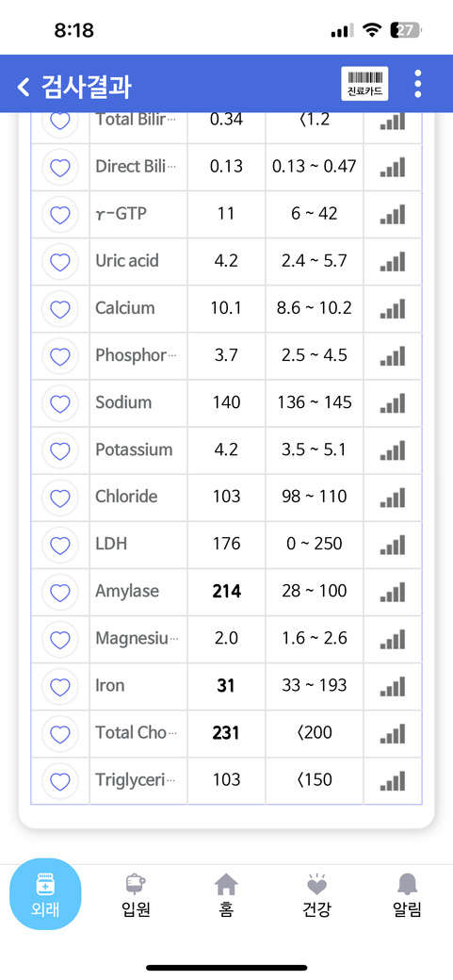Open the graph icon for Sodium
Viewport: 453px width, 980px height.
pos(393,402)
